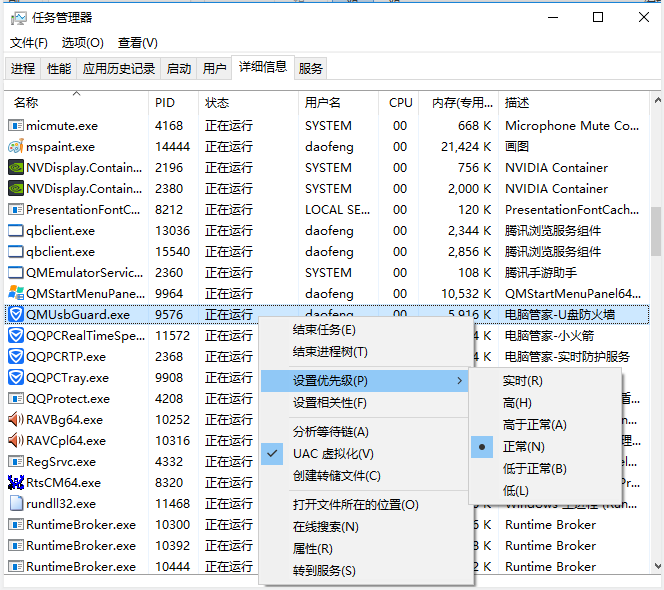This screenshot has height=590, width=664.
Task: Click the RuntimeBroker.exe icon for PID 10444
Action: tap(16, 566)
